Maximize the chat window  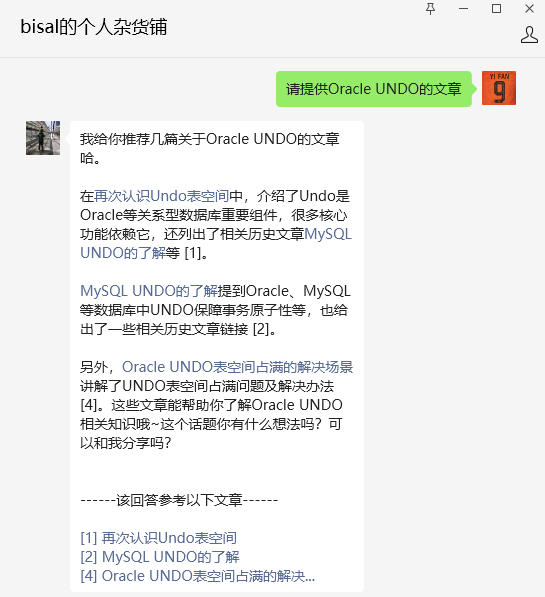click(x=496, y=9)
